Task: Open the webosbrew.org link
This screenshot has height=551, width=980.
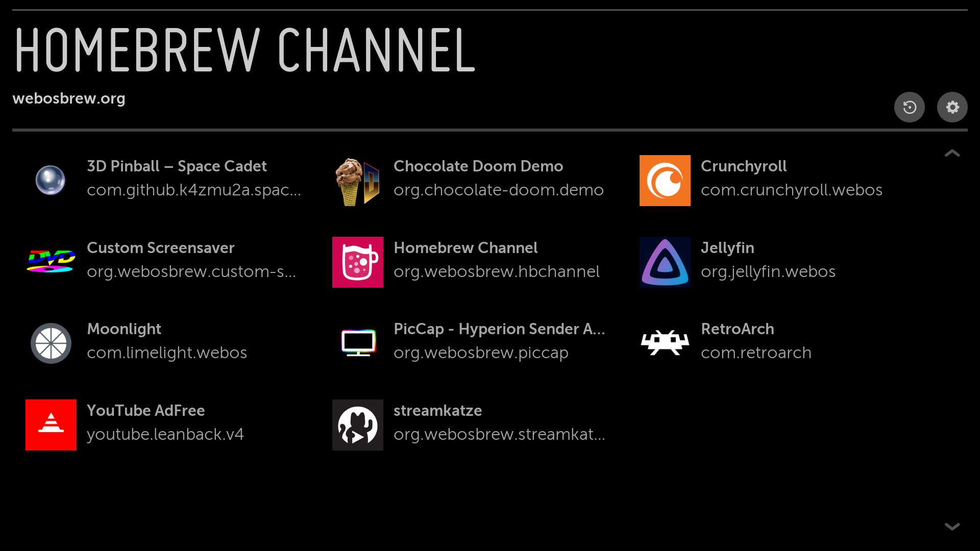Action: tap(69, 98)
